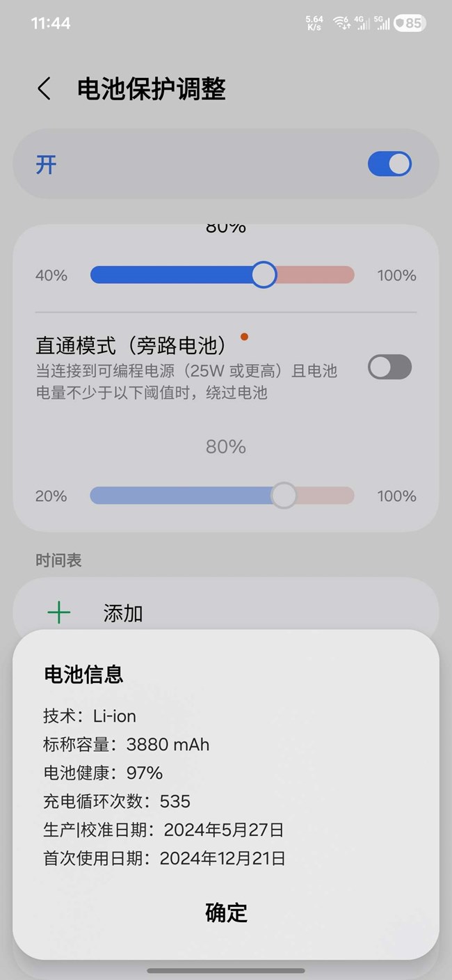Tap the clock showing 11:44
Screen dimensions: 452x980
point(51,23)
